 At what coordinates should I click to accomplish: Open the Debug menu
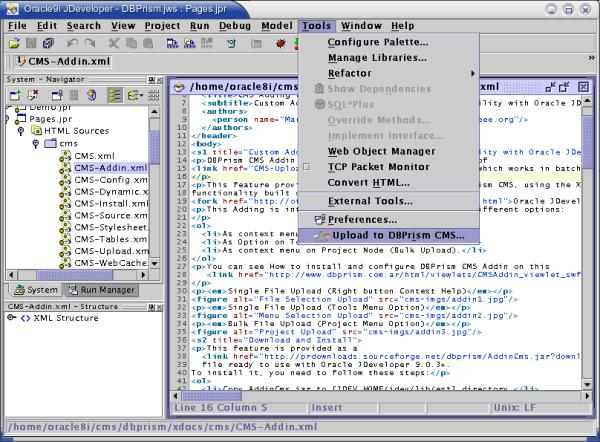(235, 26)
